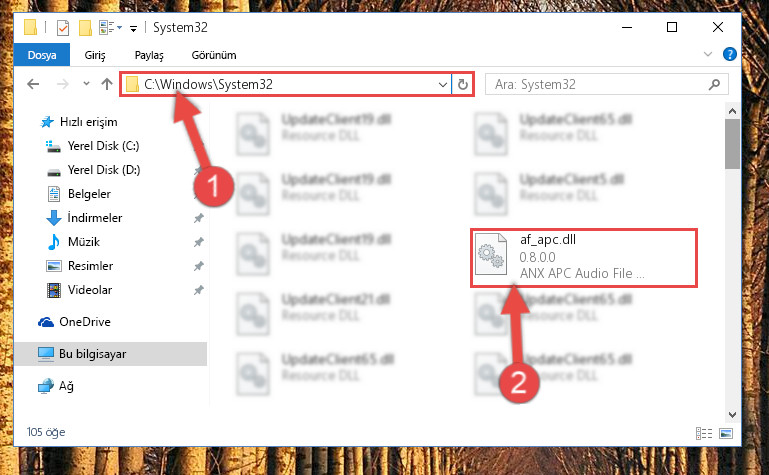
Task: Go up one folder level
Action: 107,84
